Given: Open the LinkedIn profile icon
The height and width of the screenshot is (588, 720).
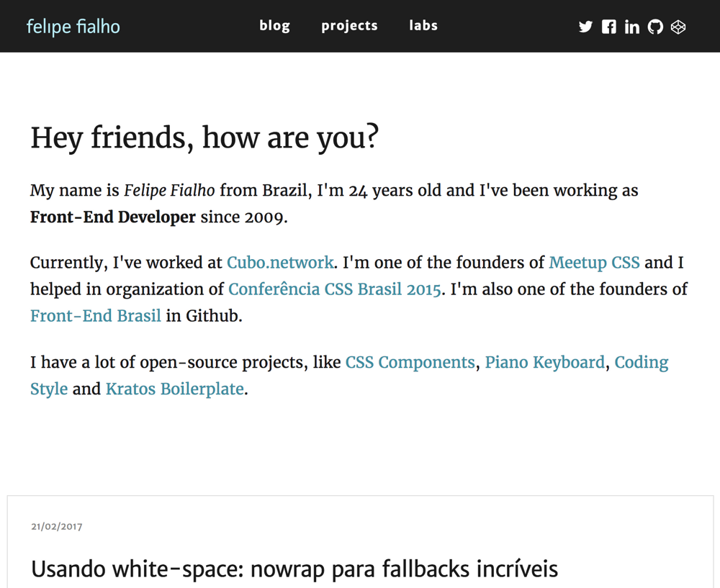Looking at the screenshot, I should point(632,27).
